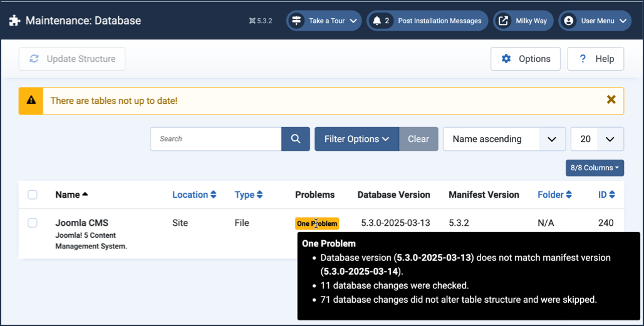Sort by Type column header

coord(249,195)
